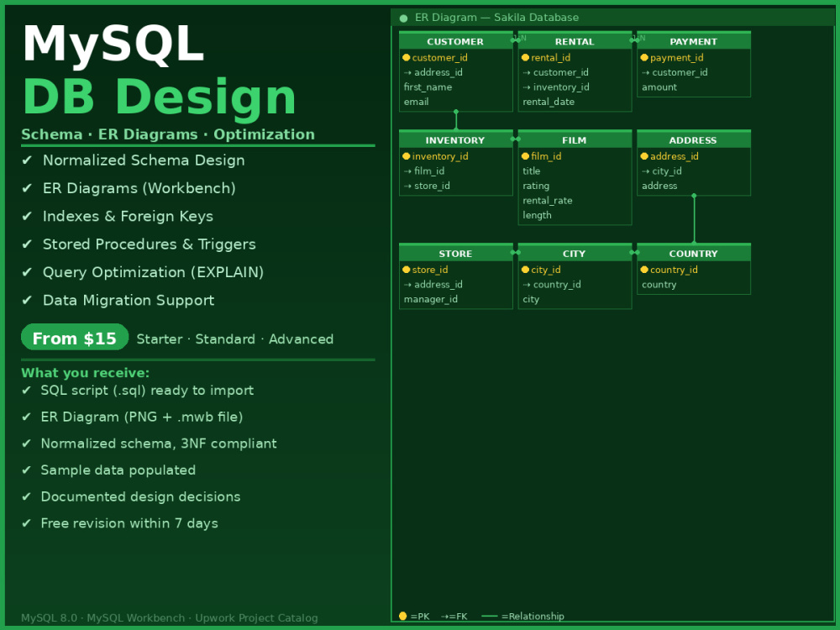840x630 pixels.
Task: Click the first_name column in CUSTOMER
Action: 428,87
